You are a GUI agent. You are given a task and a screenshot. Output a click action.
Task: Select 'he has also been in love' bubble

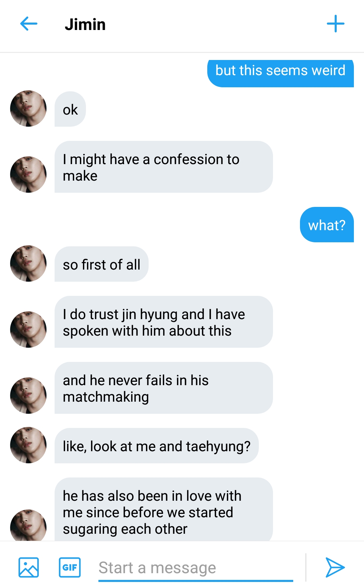[163, 509]
